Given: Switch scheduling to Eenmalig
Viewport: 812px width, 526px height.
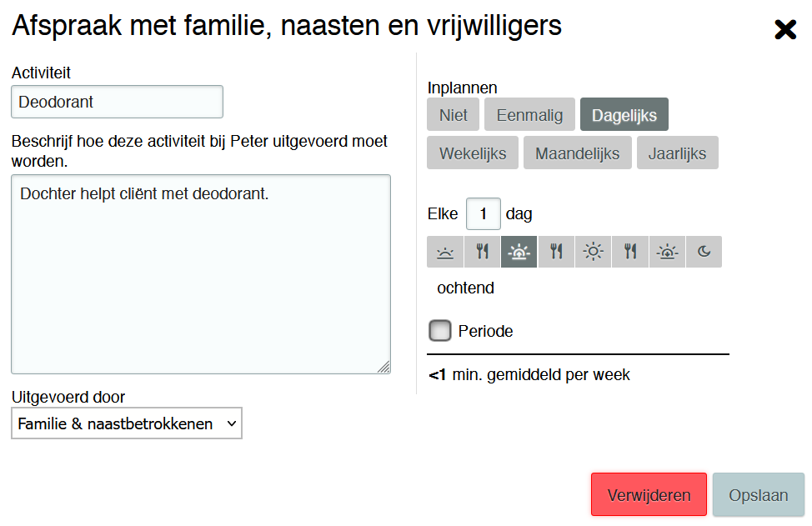Looking at the screenshot, I should (529, 115).
